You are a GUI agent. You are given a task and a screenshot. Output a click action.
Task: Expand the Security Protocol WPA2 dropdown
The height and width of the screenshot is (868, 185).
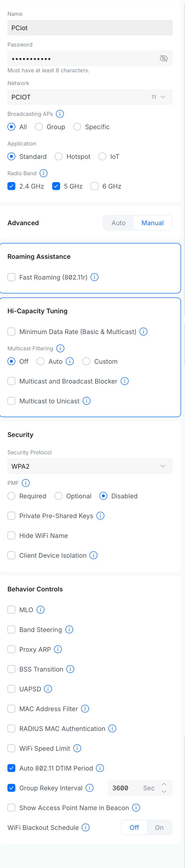tap(90, 466)
